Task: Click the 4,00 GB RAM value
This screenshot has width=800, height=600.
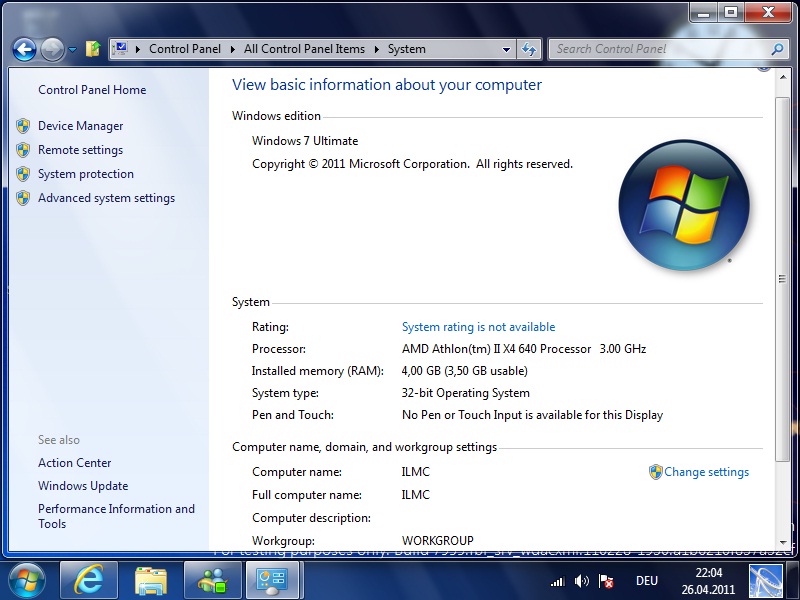Action: pyautogui.click(x=465, y=371)
